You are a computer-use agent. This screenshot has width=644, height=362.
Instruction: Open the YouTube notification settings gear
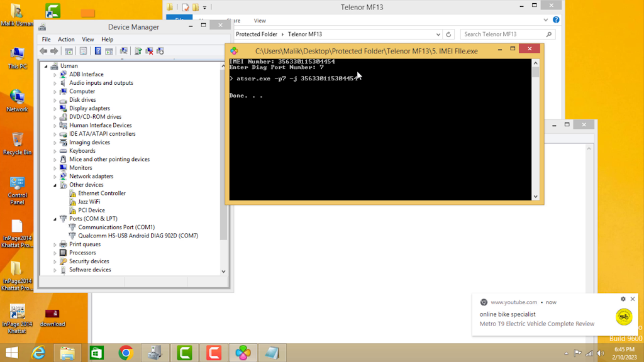click(x=623, y=299)
